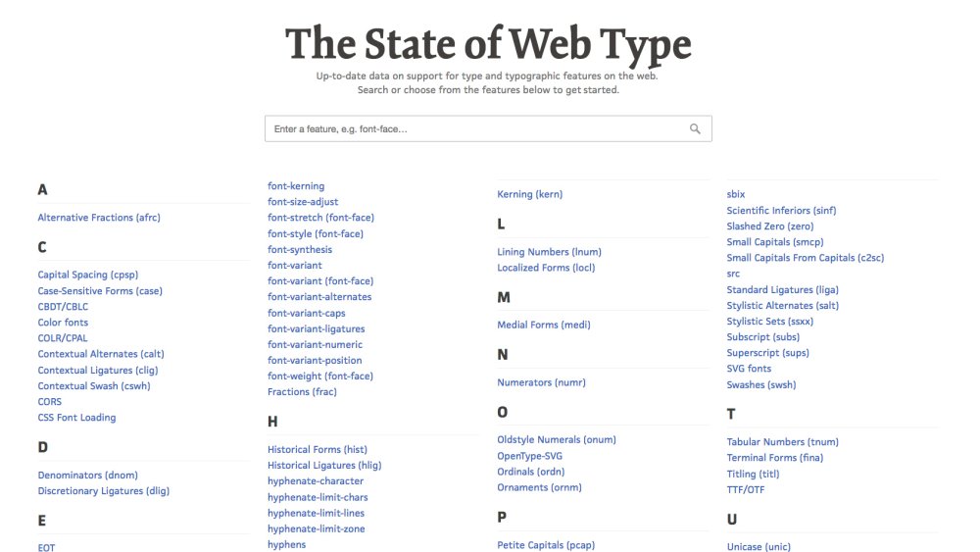Open Kerning (kern) link
This screenshot has width=980, height=552.
tap(529, 194)
